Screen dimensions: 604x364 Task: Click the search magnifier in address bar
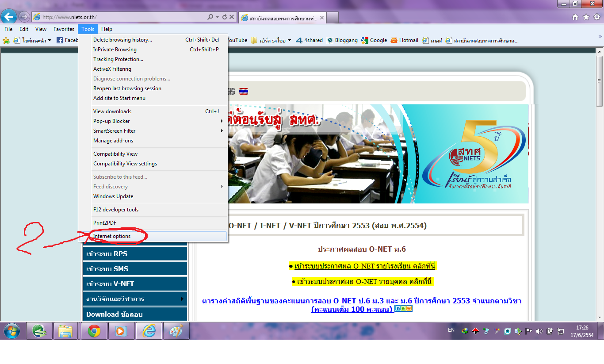tap(210, 17)
